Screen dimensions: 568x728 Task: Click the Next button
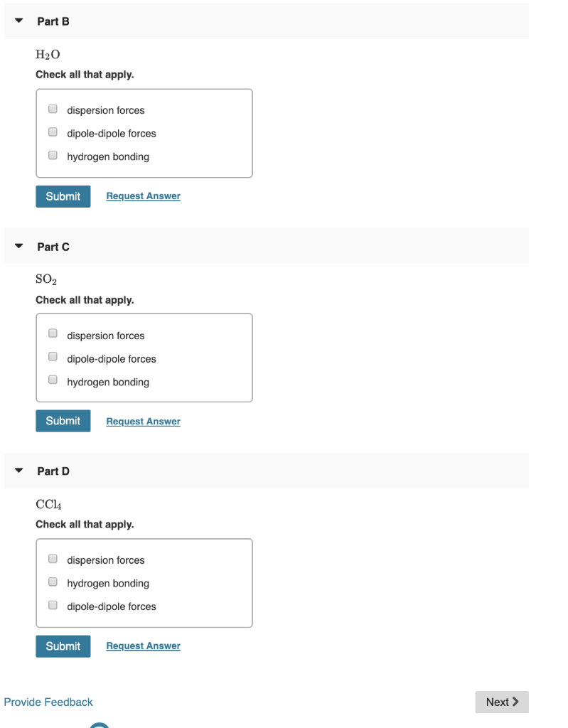point(502,702)
